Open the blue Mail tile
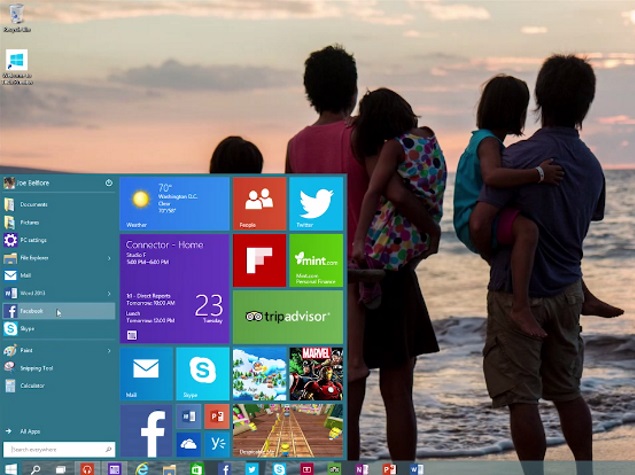The image size is (635, 475). 146,374
